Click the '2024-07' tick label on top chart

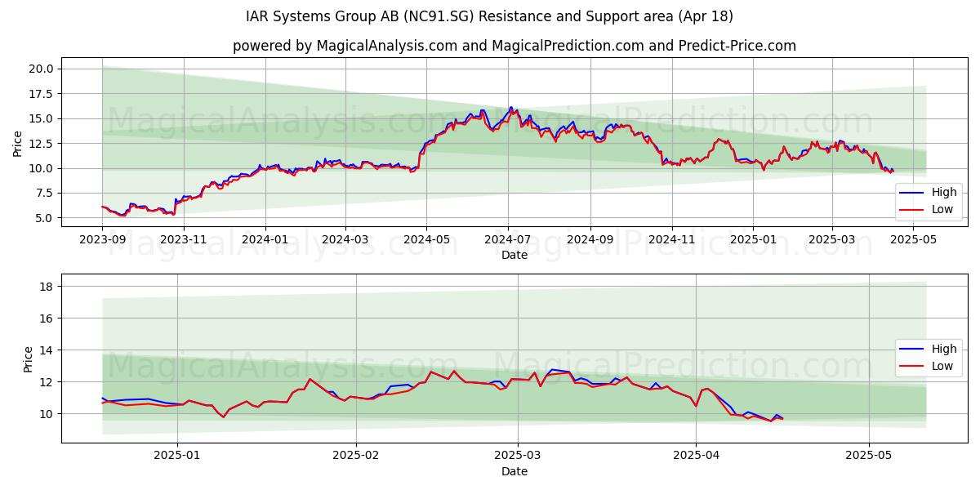pos(507,241)
